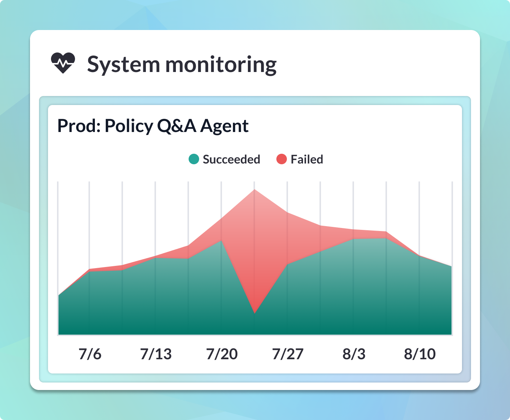Toggle the Failed series legend label
The image size is (510, 420).
307,159
